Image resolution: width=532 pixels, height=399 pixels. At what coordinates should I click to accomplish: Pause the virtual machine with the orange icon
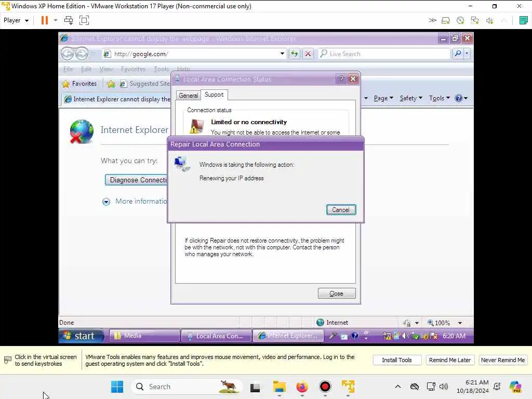point(45,20)
